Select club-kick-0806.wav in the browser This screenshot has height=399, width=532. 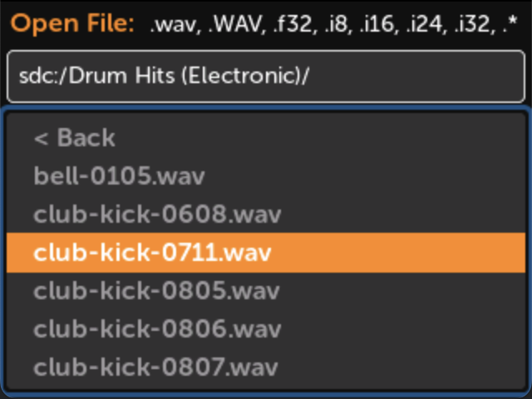pos(266,329)
